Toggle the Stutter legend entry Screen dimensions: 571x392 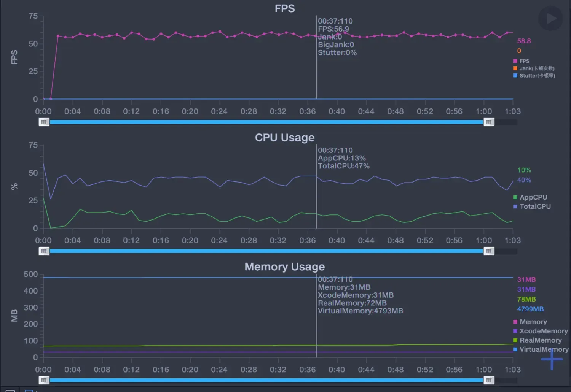[x=534, y=76]
